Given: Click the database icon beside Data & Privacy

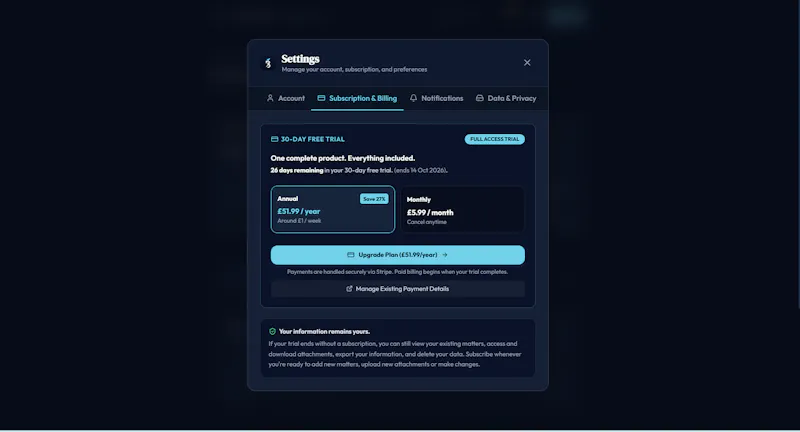Looking at the screenshot, I should tap(480, 98).
